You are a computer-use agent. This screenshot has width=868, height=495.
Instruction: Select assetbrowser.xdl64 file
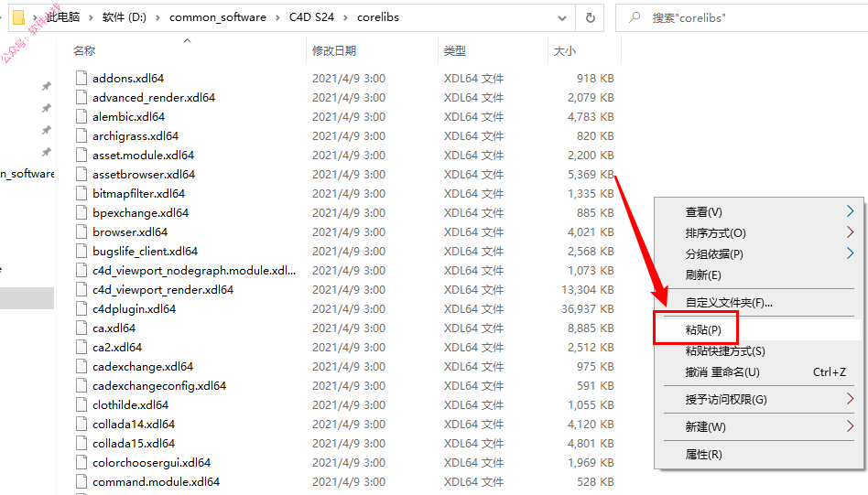coord(144,174)
